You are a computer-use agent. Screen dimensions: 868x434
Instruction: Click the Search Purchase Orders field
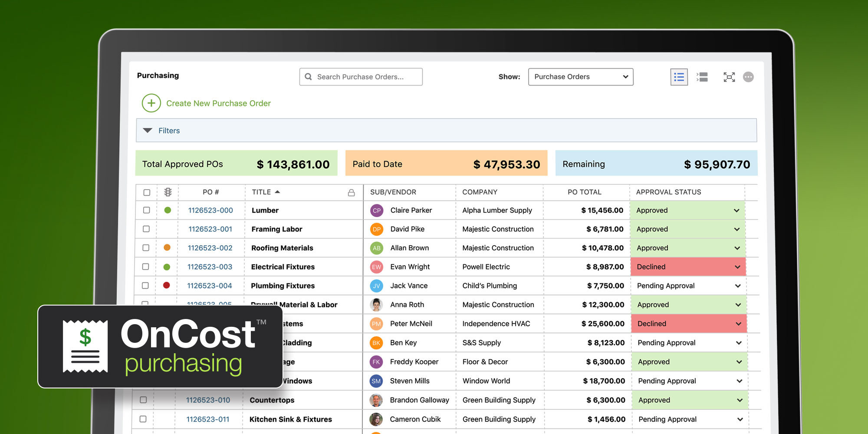365,77
